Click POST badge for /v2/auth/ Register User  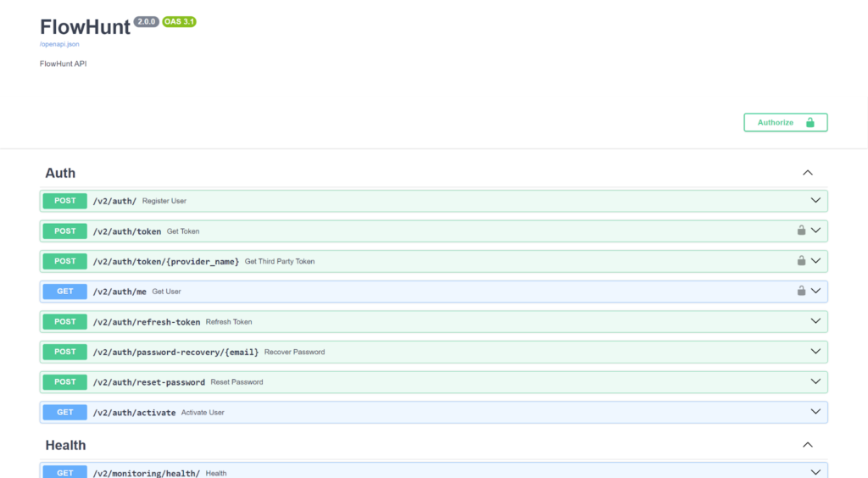(x=64, y=201)
